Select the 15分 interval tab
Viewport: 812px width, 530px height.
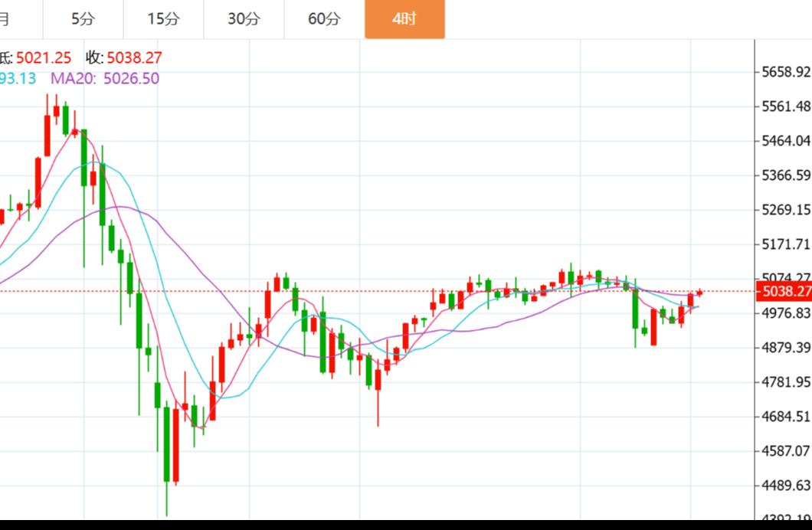pyautogui.click(x=163, y=19)
